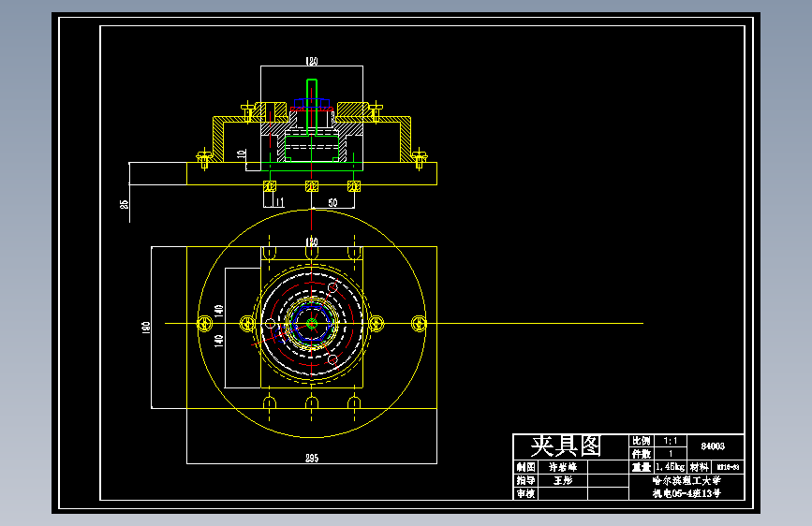The height and width of the screenshot is (526, 812).
Task: Click the weight value 1.45kg
Action: (x=670, y=467)
